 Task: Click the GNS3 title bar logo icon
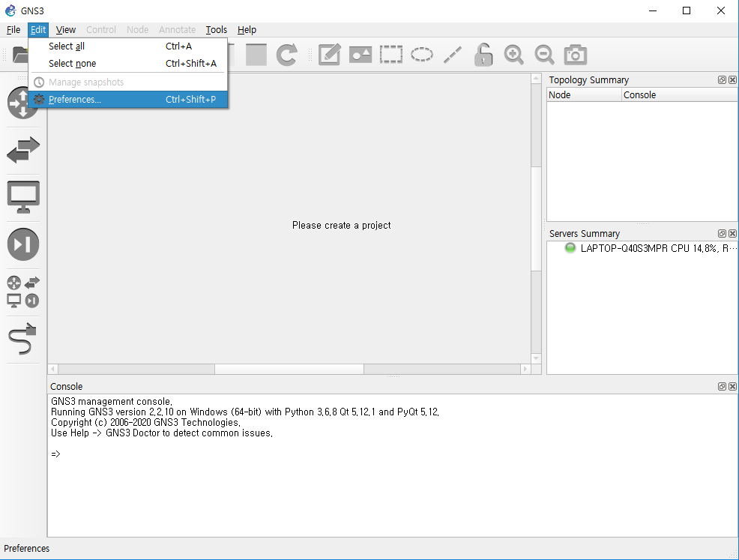[x=10, y=10]
